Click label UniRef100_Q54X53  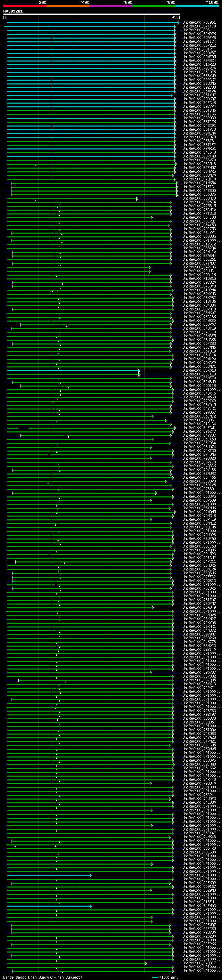tap(199, 225)
